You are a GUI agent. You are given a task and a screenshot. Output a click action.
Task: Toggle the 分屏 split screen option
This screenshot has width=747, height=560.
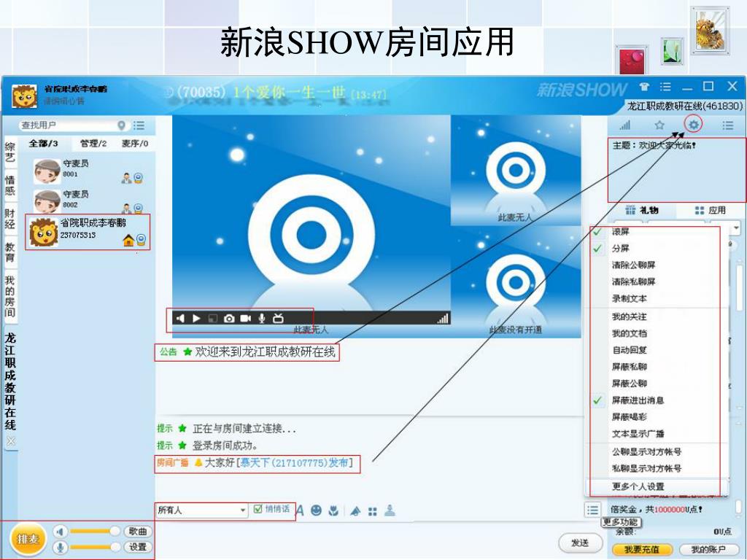(620, 249)
